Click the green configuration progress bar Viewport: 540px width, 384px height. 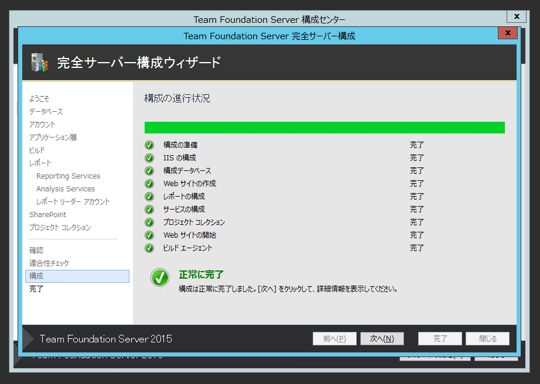pos(325,127)
